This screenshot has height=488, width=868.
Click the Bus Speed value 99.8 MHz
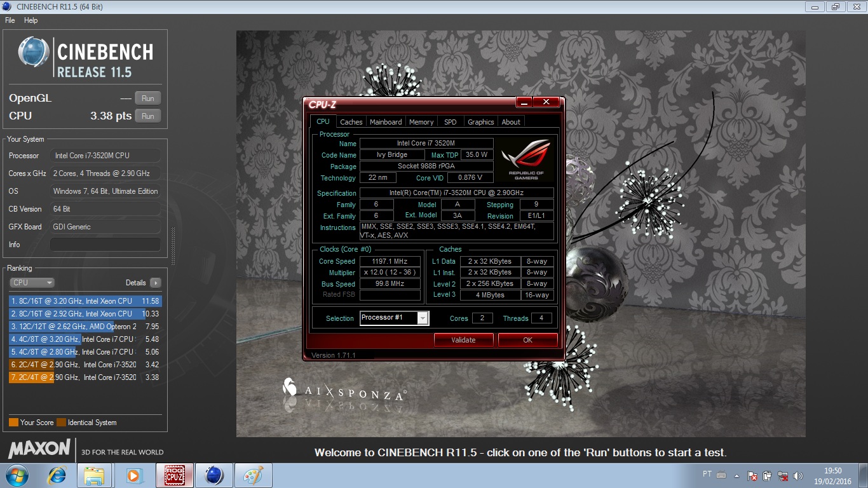[x=390, y=284]
